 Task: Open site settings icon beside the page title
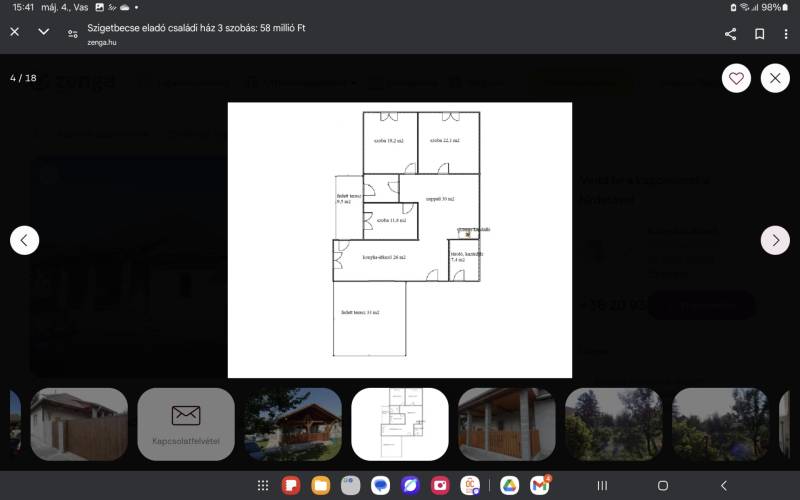coord(73,34)
